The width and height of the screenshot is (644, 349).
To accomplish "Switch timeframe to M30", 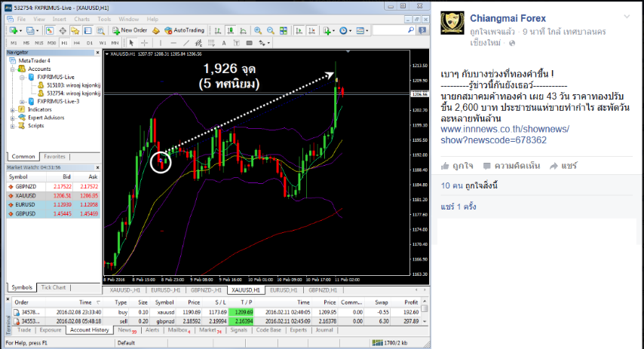I will [52, 43].
